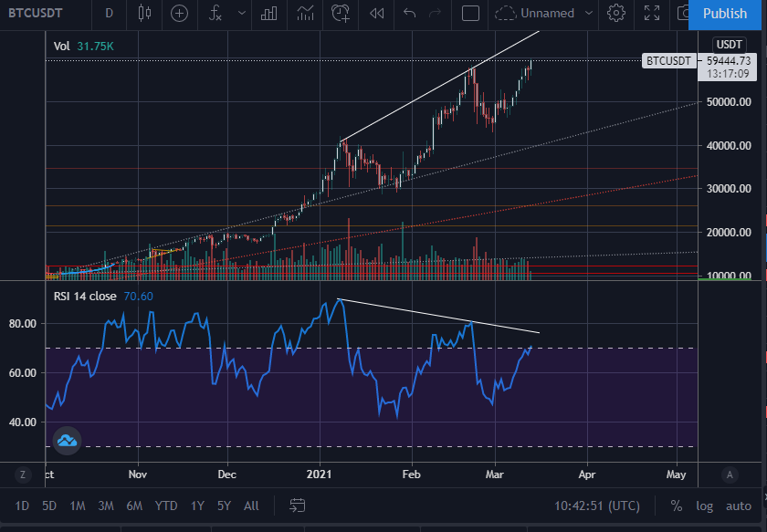Save the chart with the cloud icon
The image size is (767, 532).
click(x=506, y=13)
